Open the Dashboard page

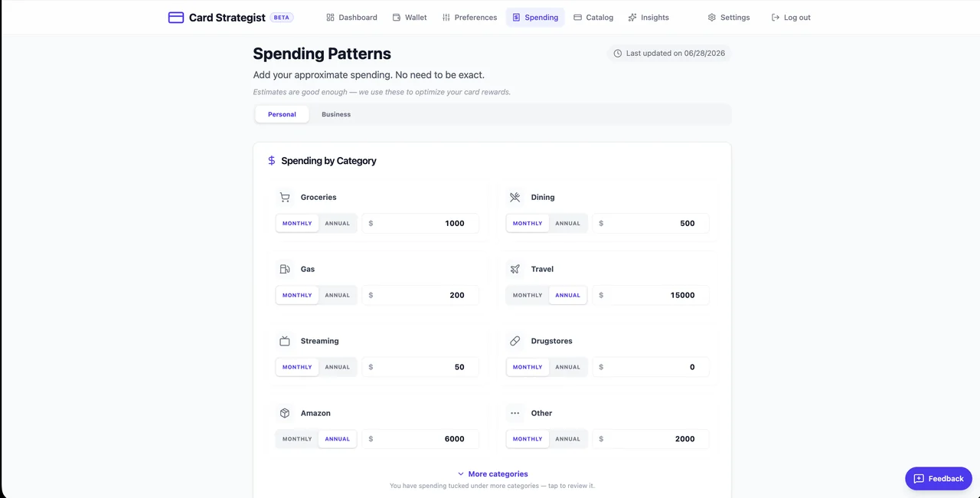351,17
